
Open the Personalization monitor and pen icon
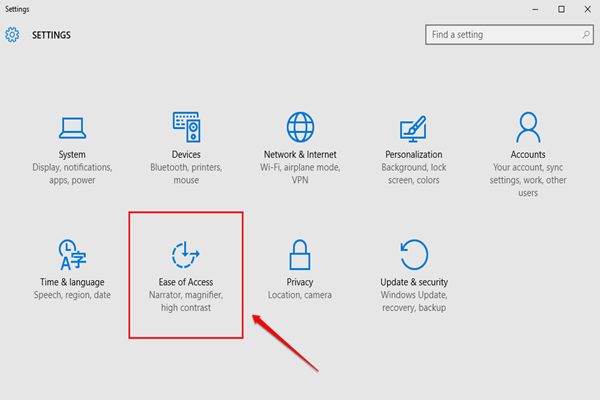(414, 128)
